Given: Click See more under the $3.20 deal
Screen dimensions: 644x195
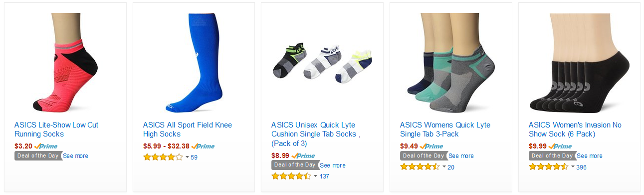Looking at the screenshot, I should pyautogui.click(x=75, y=156).
